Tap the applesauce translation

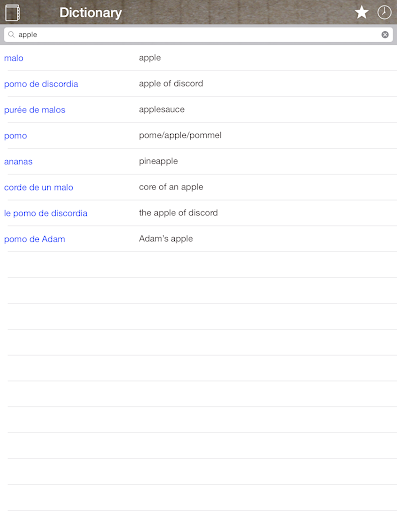162,109
